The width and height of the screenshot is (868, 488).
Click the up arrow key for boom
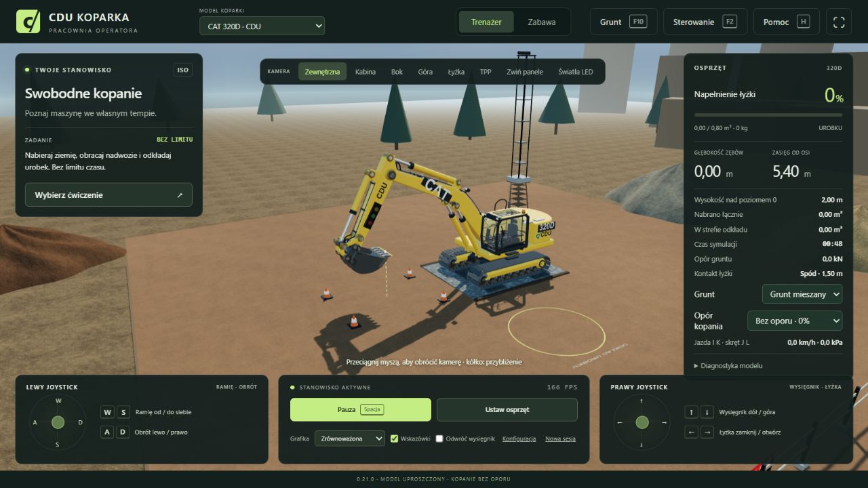click(691, 412)
